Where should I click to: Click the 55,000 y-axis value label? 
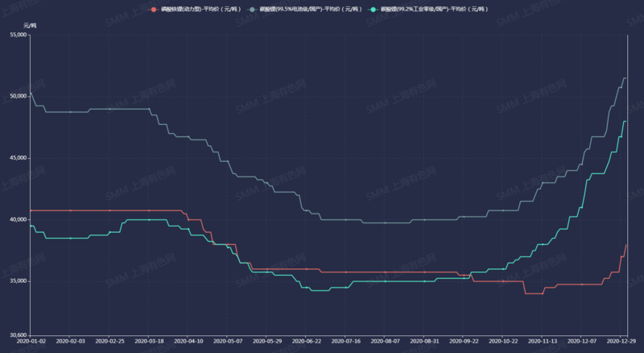[14, 35]
